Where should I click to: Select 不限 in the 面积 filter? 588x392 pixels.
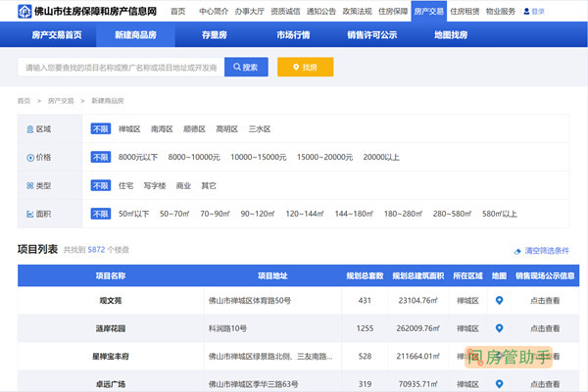click(x=101, y=214)
